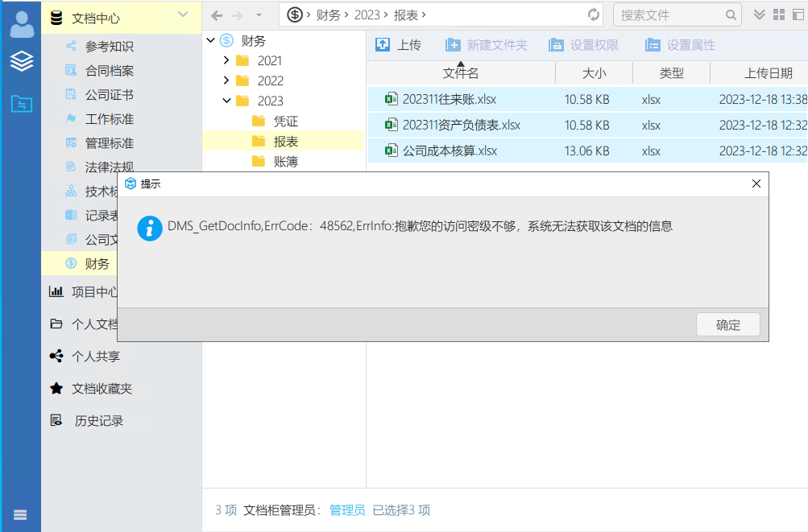Click 上传 upload button
Screen dimensions: 808x532
[398, 45]
